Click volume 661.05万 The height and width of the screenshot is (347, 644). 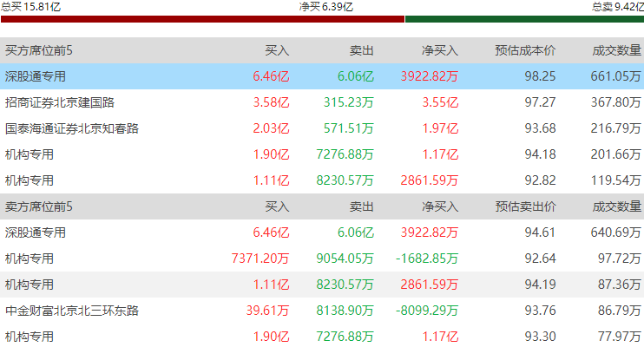[x=615, y=76]
